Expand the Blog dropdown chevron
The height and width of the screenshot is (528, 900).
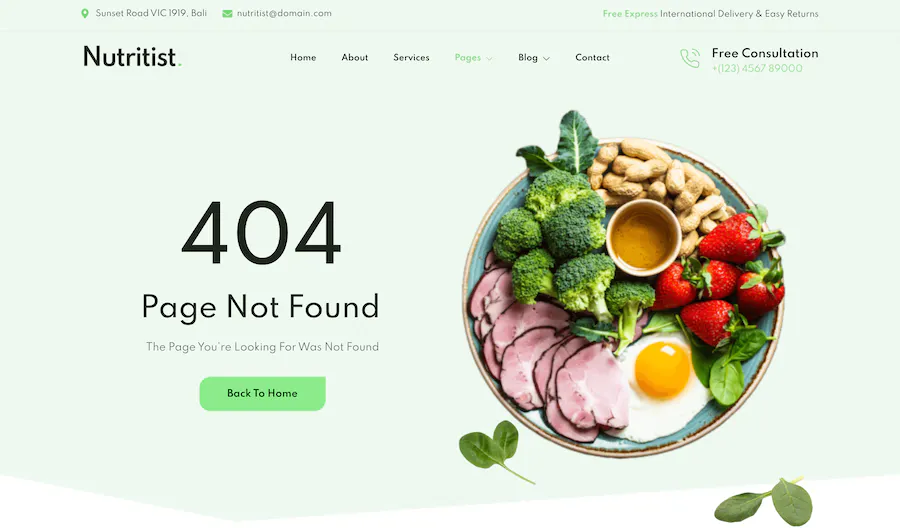click(x=546, y=59)
